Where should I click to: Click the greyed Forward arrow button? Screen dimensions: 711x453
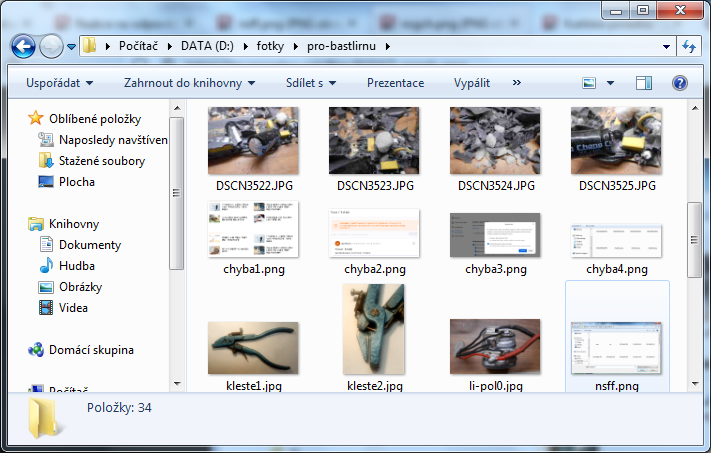click(x=51, y=46)
